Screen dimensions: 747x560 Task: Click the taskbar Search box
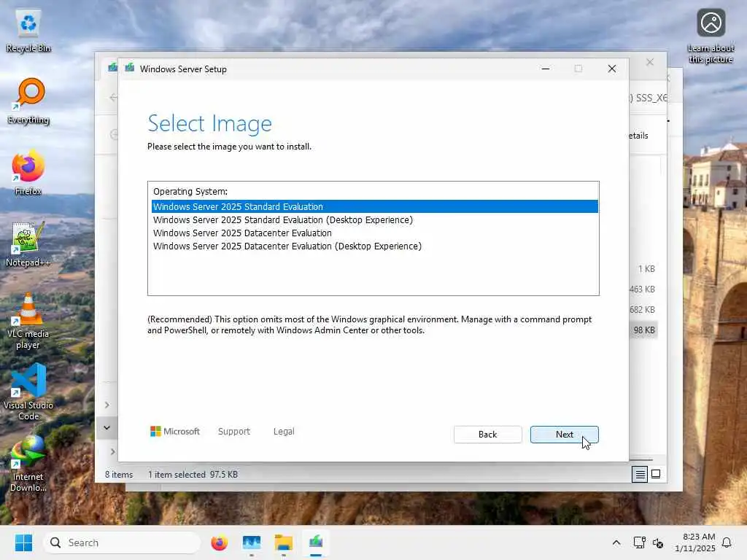point(122,542)
